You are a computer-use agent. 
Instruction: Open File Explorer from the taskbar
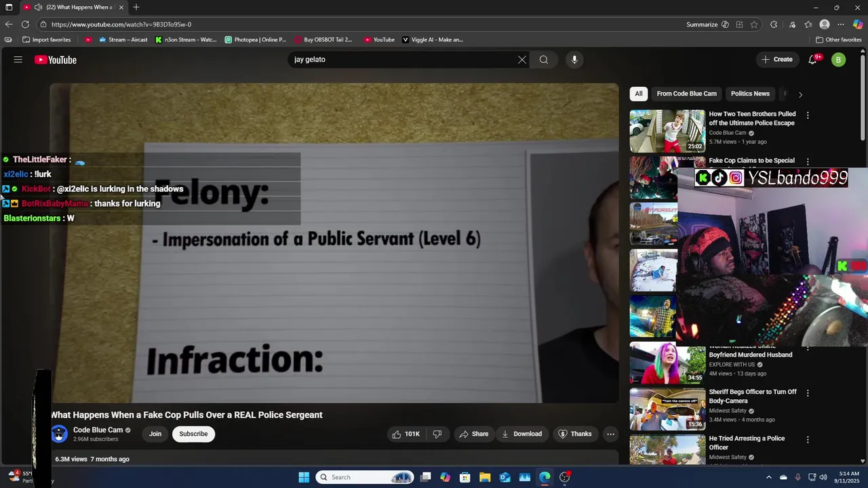pyautogui.click(x=485, y=477)
